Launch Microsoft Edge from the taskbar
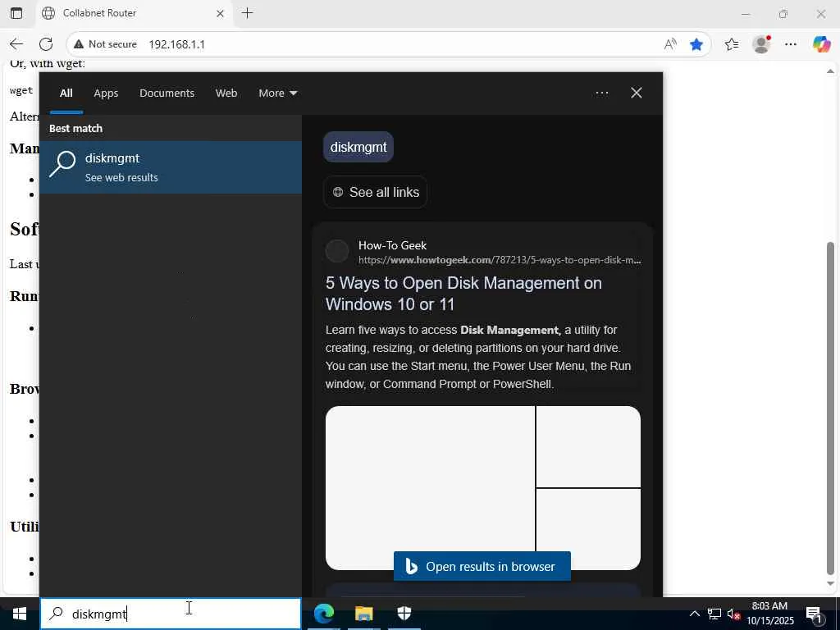840x630 pixels. 323,614
